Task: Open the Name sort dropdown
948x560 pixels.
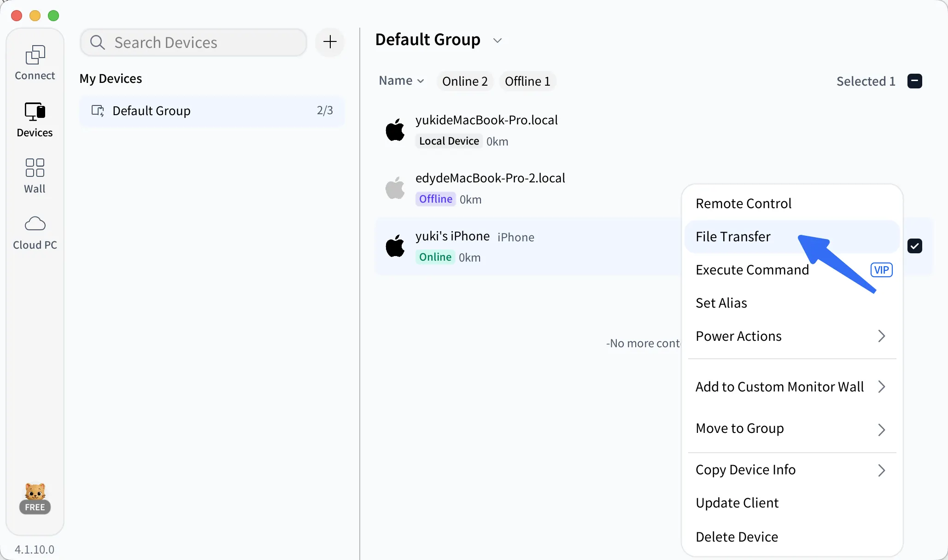Action: coord(401,81)
